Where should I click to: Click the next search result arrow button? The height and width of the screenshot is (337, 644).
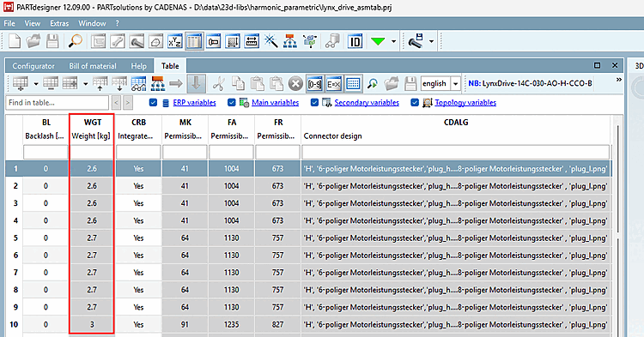click(x=128, y=103)
